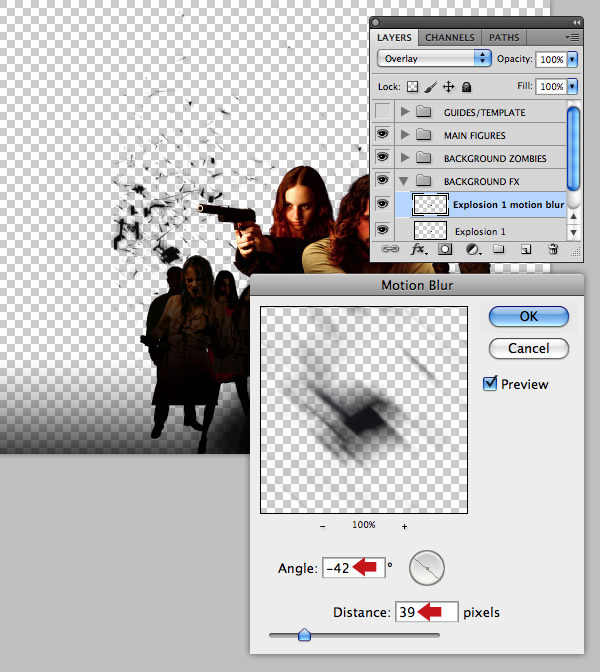
Task: Zoom out preview with minus button
Action: click(x=322, y=526)
